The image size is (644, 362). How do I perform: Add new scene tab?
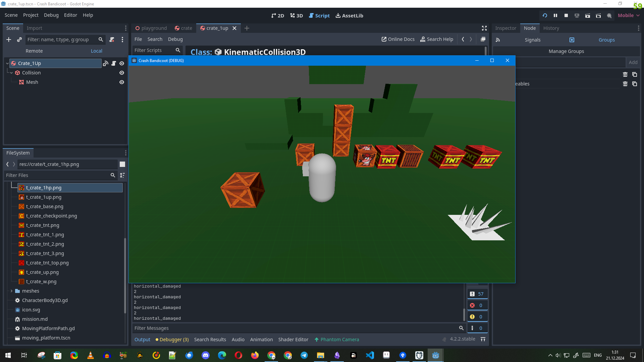tap(247, 28)
